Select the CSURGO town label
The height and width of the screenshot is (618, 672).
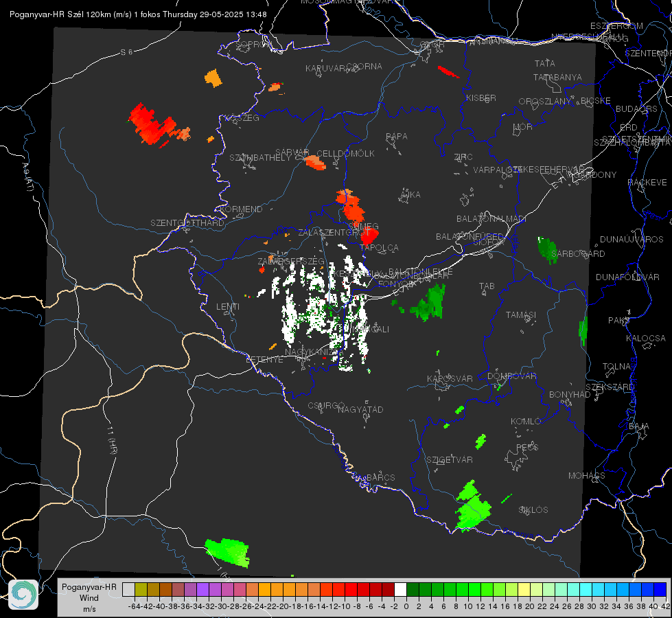[x=326, y=406]
